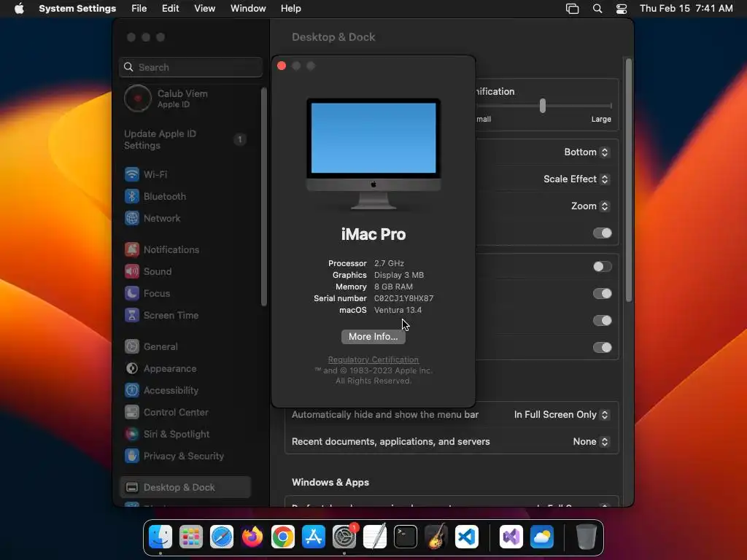Screen dimensions: 747x560
Task: Open the System Settings menu
Action: tap(77, 9)
